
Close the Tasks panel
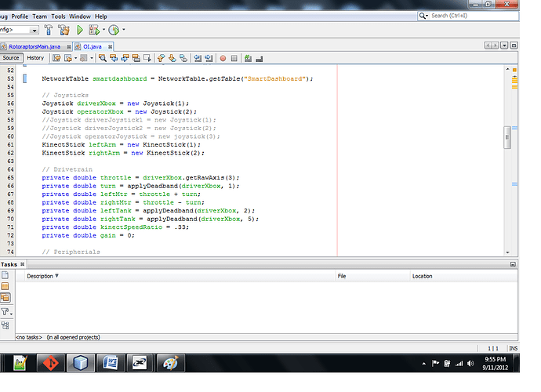click(23, 264)
